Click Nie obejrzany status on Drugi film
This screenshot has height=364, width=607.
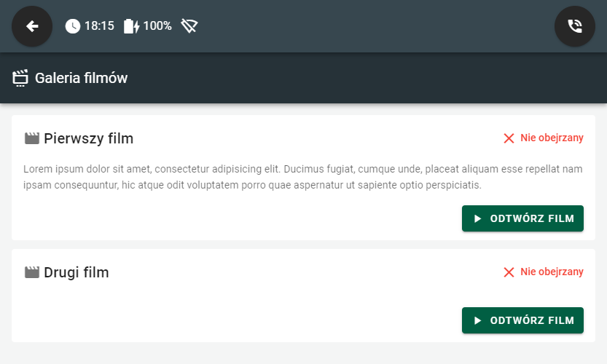(552, 272)
